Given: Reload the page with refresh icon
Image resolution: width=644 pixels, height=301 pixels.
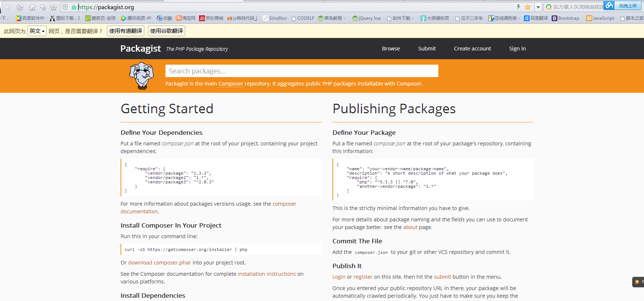Looking at the screenshot, I should [x=20, y=7].
